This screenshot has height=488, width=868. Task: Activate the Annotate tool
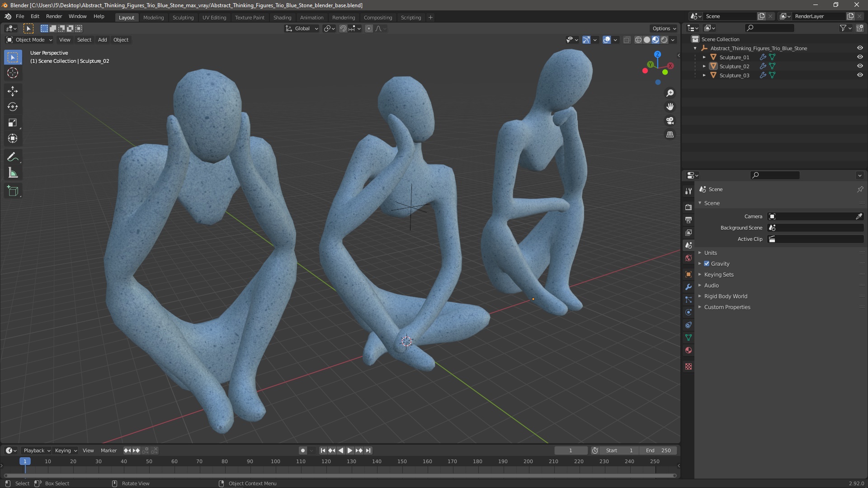(12, 157)
